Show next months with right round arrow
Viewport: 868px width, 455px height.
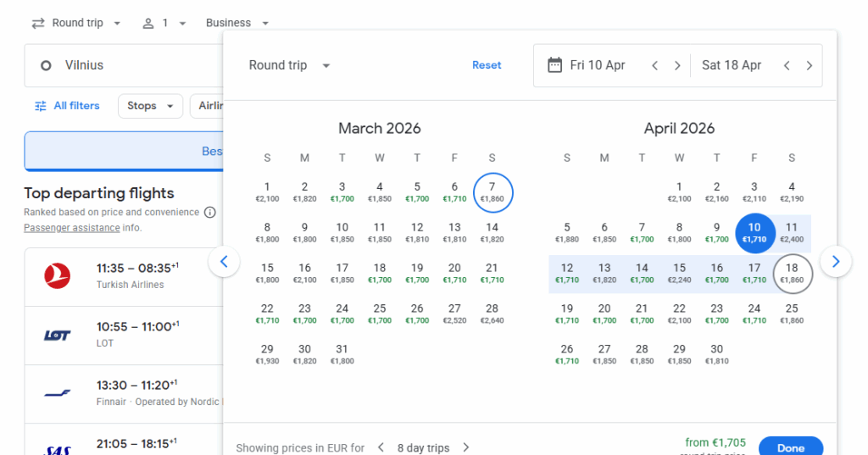tap(836, 261)
